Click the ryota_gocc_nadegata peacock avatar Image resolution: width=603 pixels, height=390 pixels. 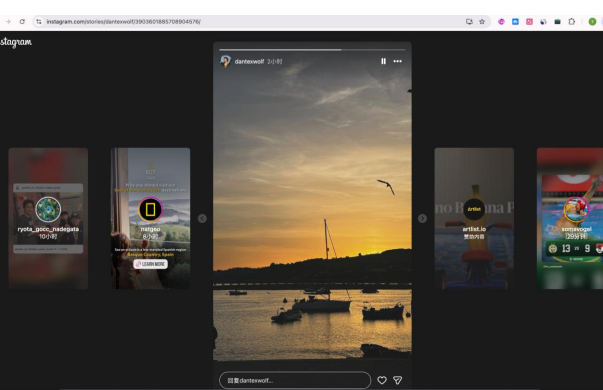(x=48, y=209)
